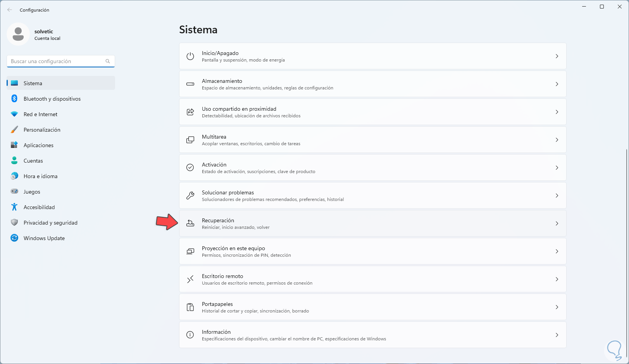This screenshot has width=629, height=364.
Task: Click the Inicio/Apagado power icon
Action: (190, 56)
